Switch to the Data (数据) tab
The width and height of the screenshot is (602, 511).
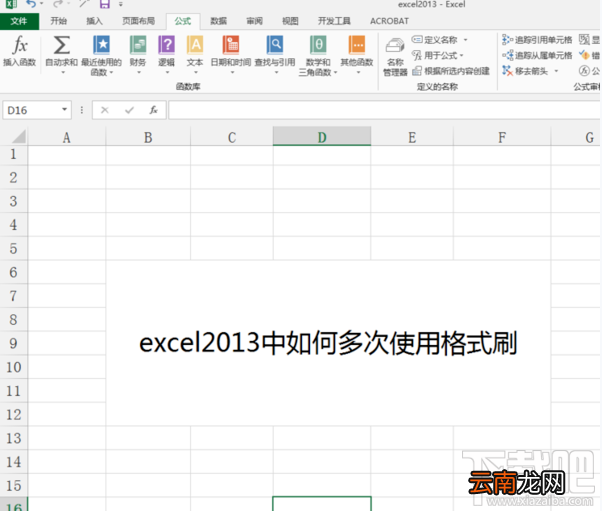click(218, 21)
